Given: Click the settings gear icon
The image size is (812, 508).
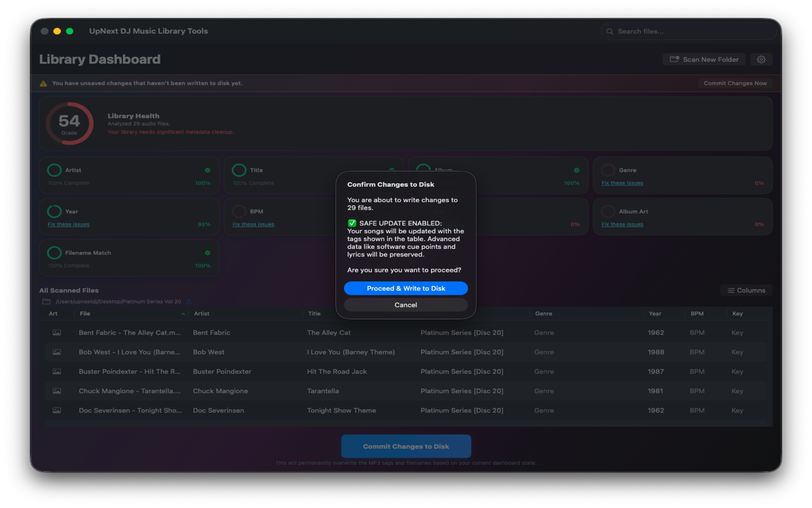Looking at the screenshot, I should (x=761, y=59).
